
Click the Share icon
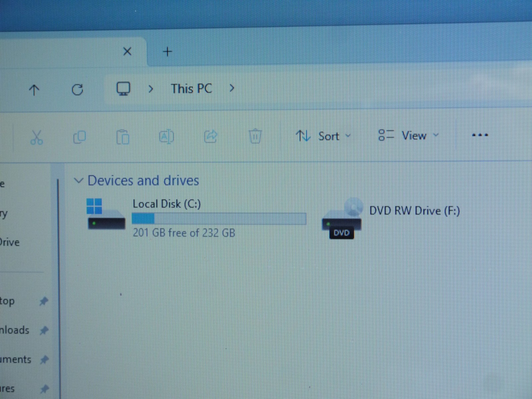click(x=210, y=136)
